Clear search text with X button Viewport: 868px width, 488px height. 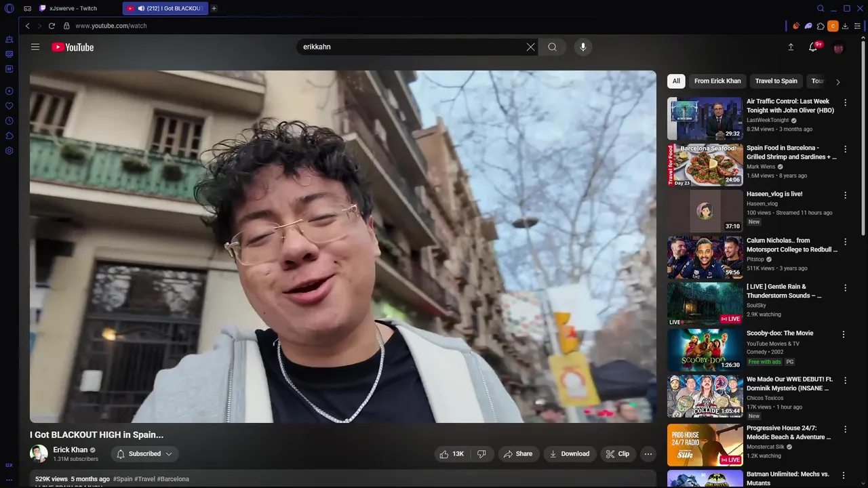[x=530, y=47]
